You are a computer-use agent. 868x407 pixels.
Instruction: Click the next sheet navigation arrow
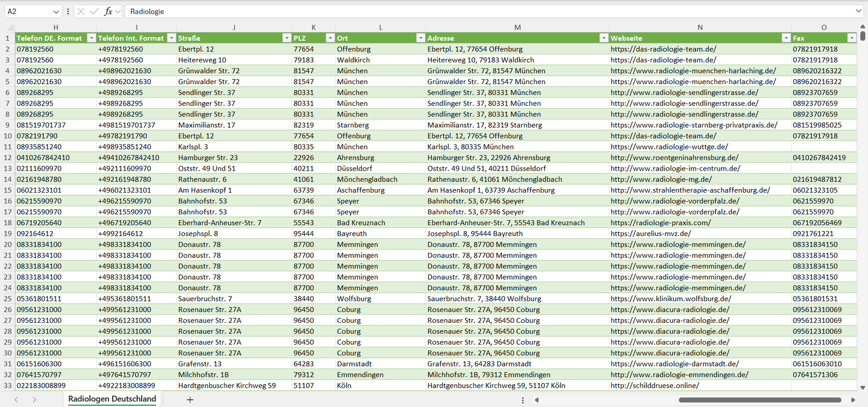pos(34,399)
